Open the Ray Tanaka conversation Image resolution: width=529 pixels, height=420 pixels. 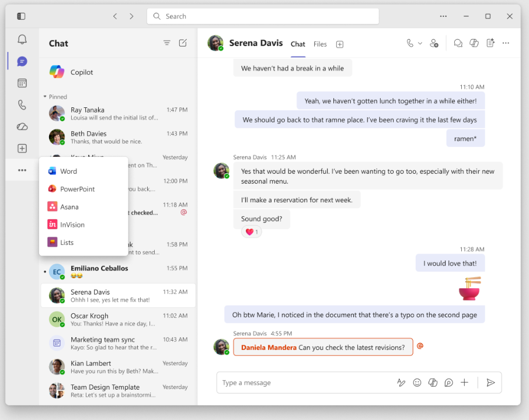click(117, 113)
